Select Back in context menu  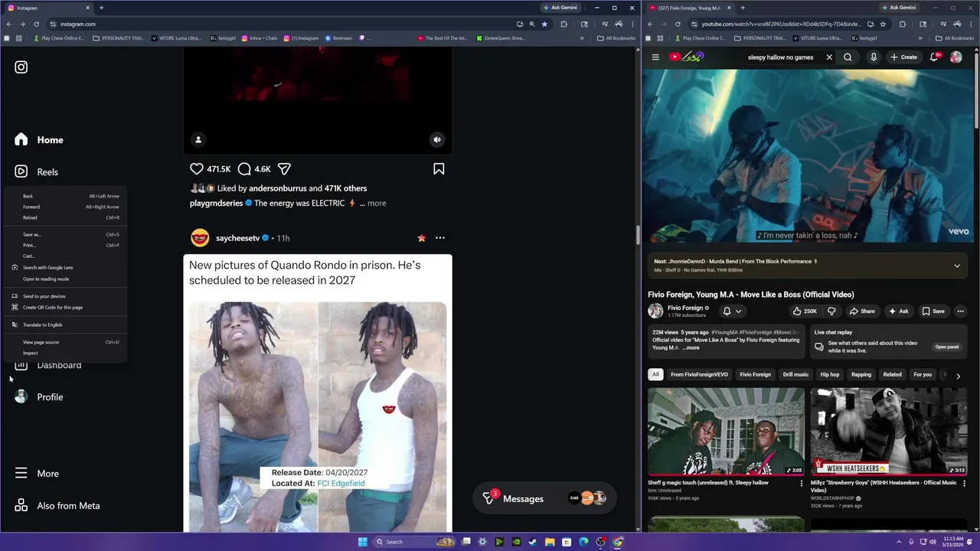[x=65, y=197]
